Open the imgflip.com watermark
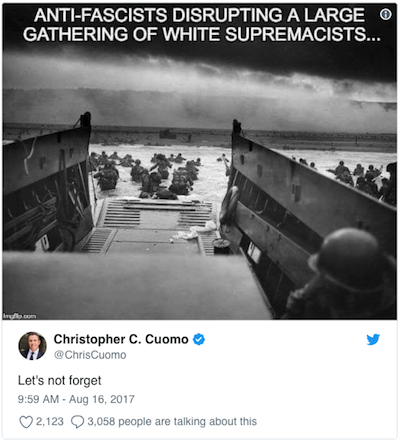The height and width of the screenshot is (441, 400). click(19, 316)
